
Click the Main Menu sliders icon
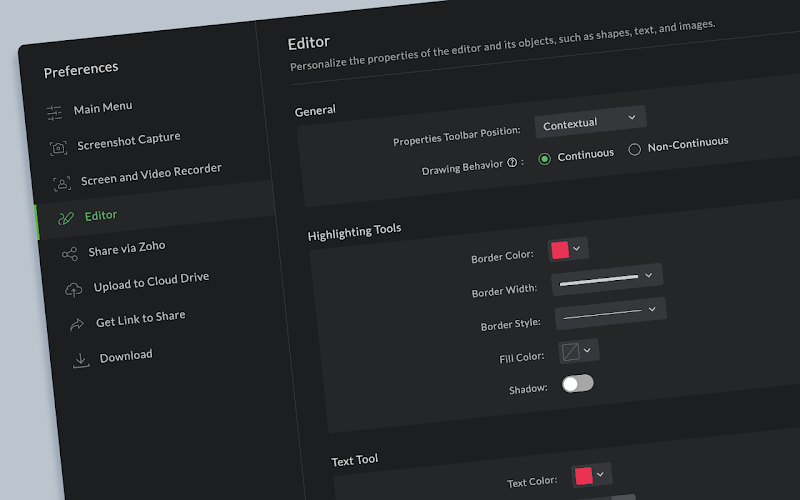(x=54, y=113)
